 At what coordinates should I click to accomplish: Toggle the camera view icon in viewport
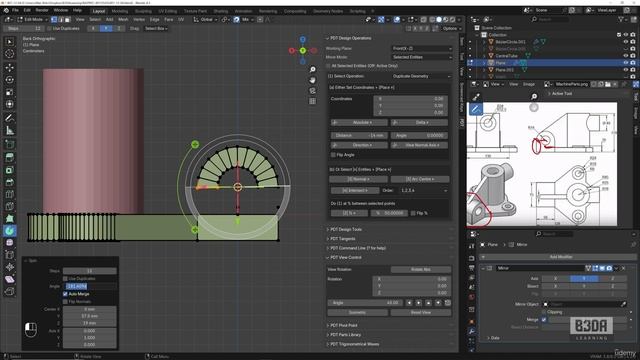point(313,91)
